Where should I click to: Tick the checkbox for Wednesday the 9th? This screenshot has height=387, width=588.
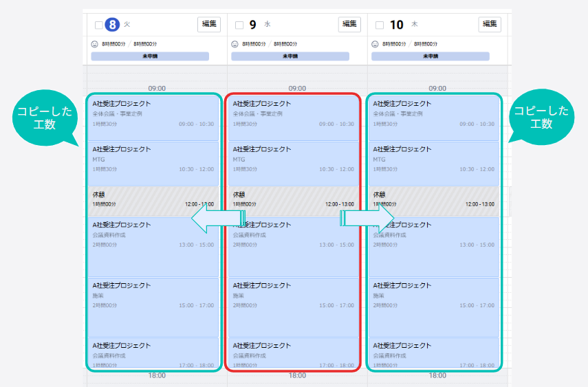[239, 25]
